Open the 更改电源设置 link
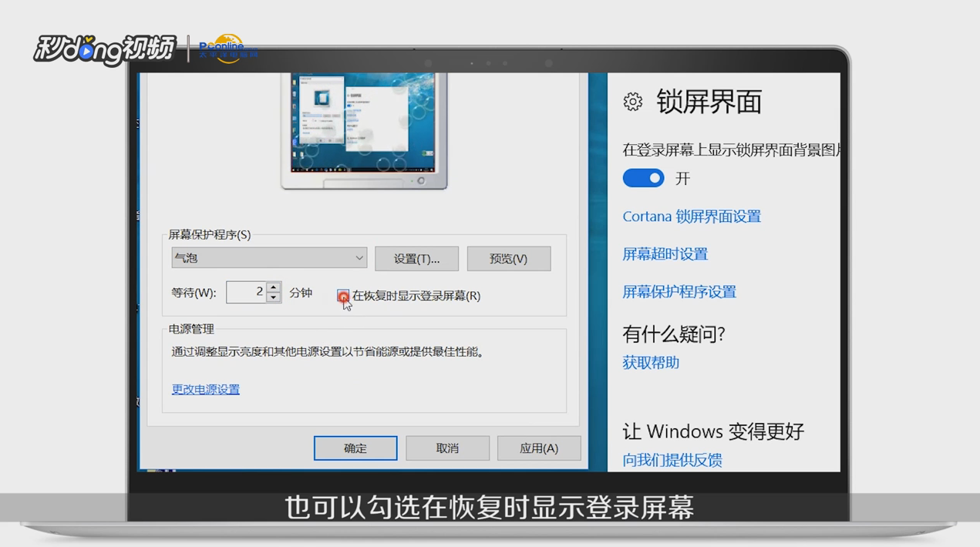 coord(206,389)
